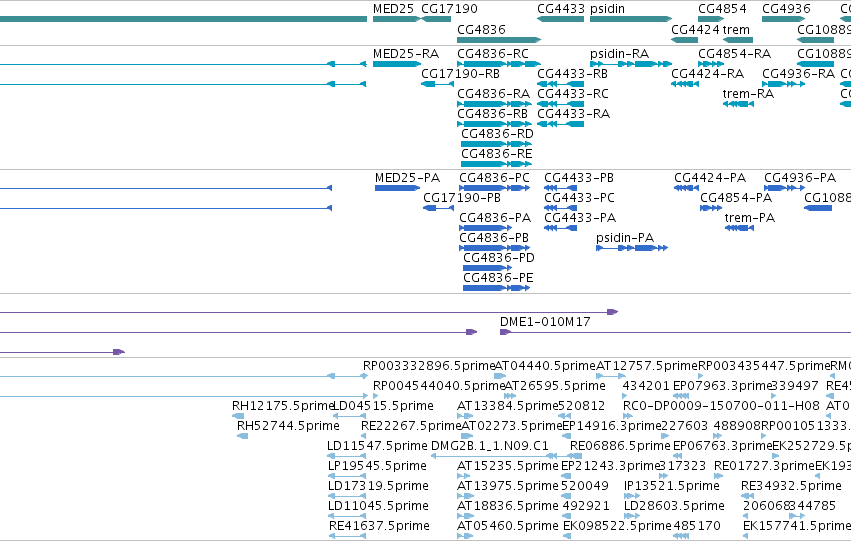Select transcript CG4433-RC
The image size is (851, 541).
pyautogui.click(x=573, y=94)
